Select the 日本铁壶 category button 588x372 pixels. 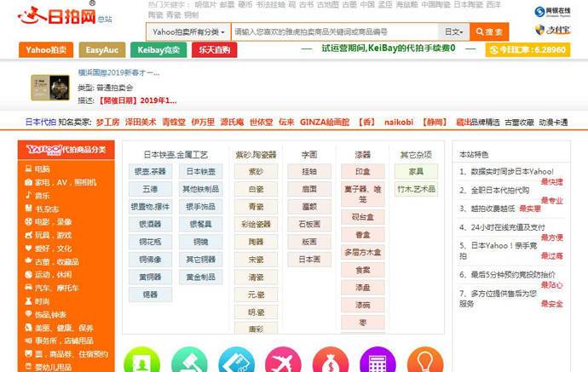(200, 172)
